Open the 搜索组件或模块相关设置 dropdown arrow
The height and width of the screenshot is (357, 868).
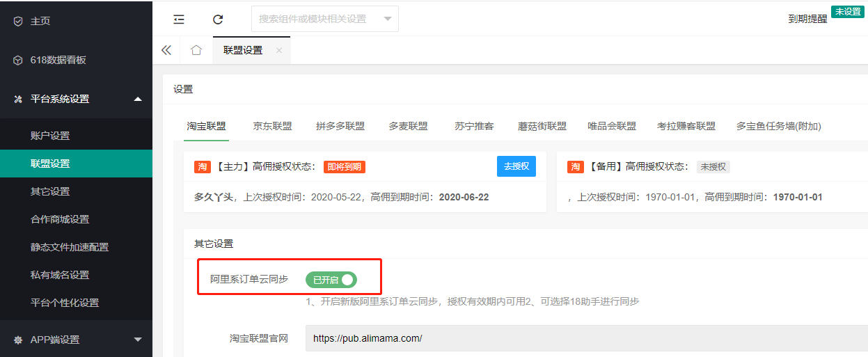(x=388, y=19)
